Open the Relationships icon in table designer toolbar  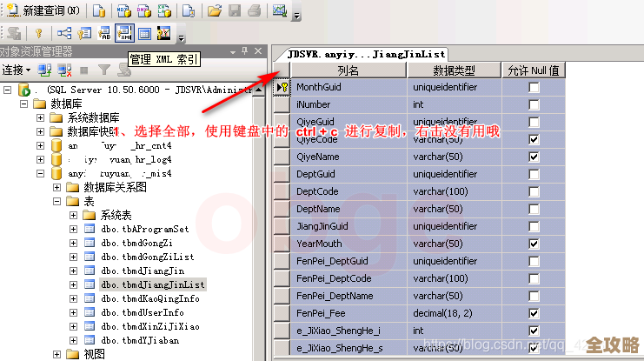[x=64, y=33]
